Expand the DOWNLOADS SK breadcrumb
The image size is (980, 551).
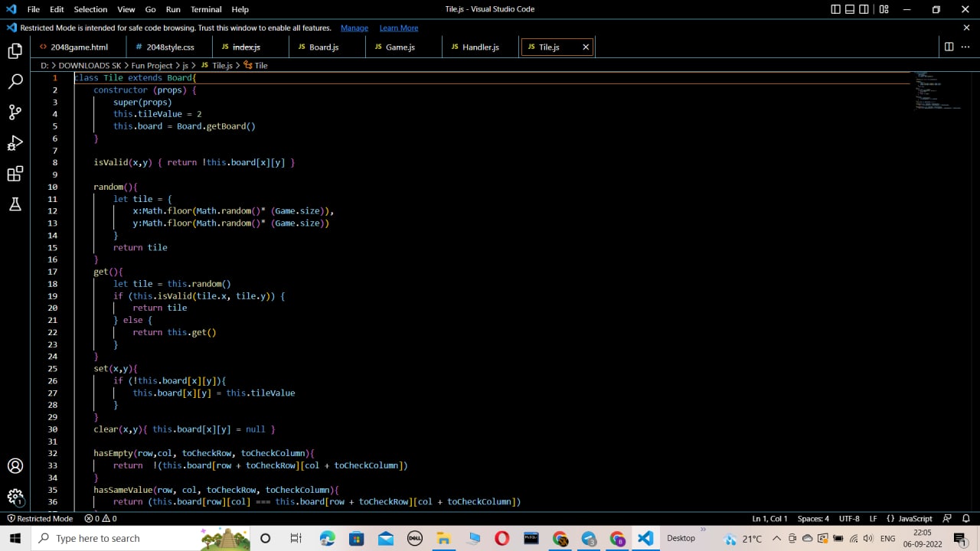click(x=90, y=66)
